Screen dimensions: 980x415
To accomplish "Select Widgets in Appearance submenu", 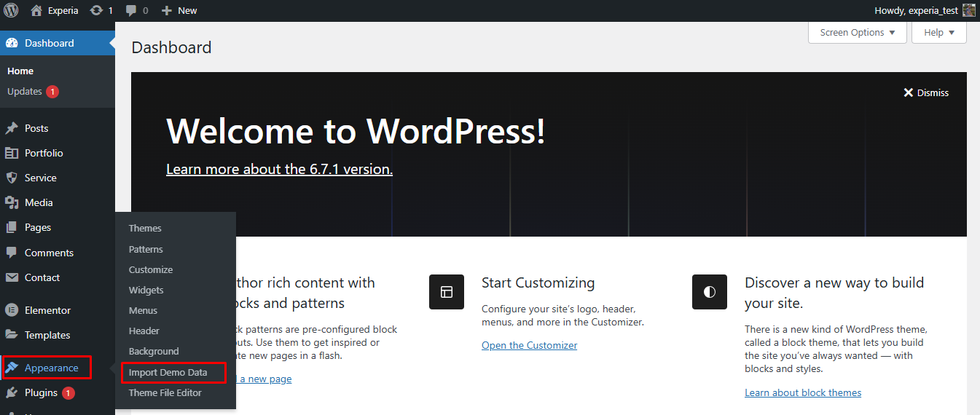I will click(x=146, y=290).
